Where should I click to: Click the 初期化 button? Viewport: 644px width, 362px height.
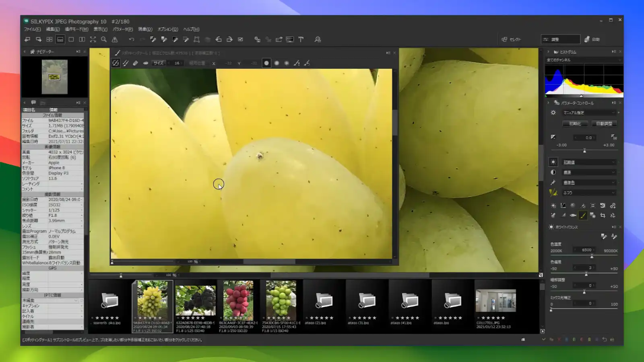point(575,124)
